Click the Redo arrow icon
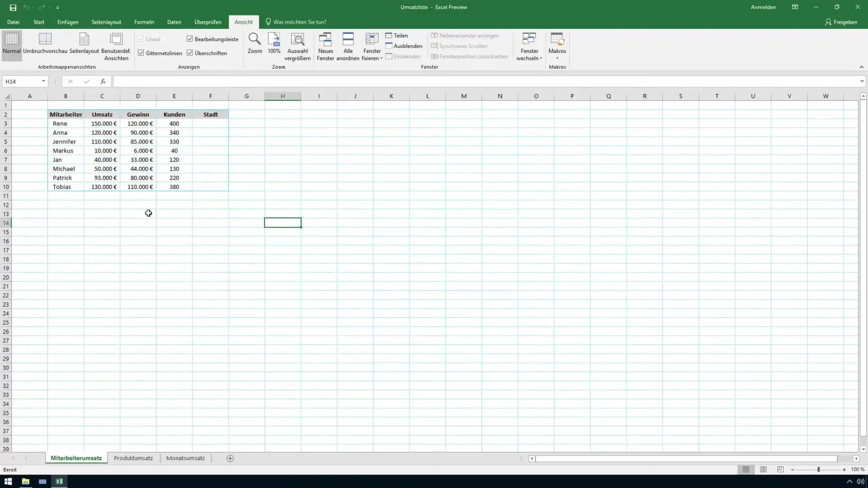Screen dimensions: 868x488 pyautogui.click(x=42, y=8)
